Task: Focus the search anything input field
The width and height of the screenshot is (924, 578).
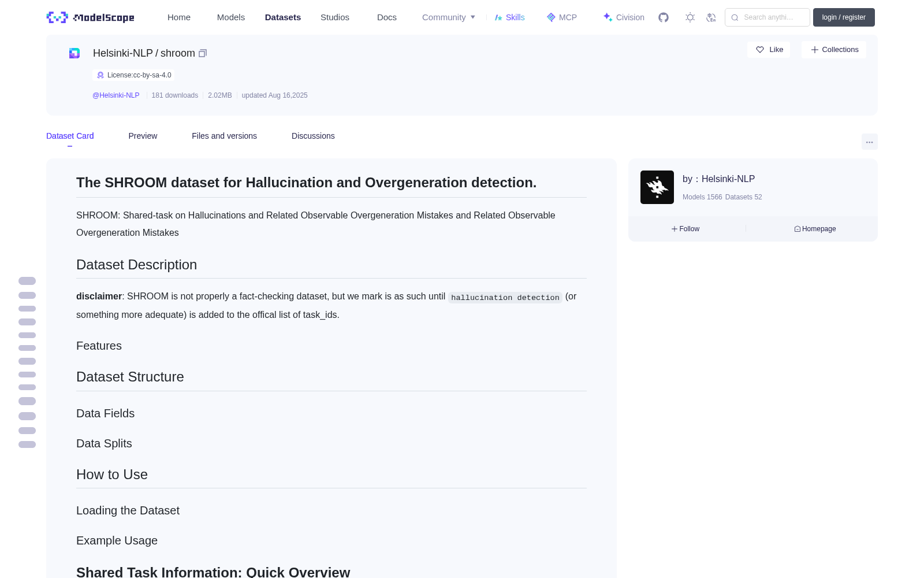Action: [767, 17]
